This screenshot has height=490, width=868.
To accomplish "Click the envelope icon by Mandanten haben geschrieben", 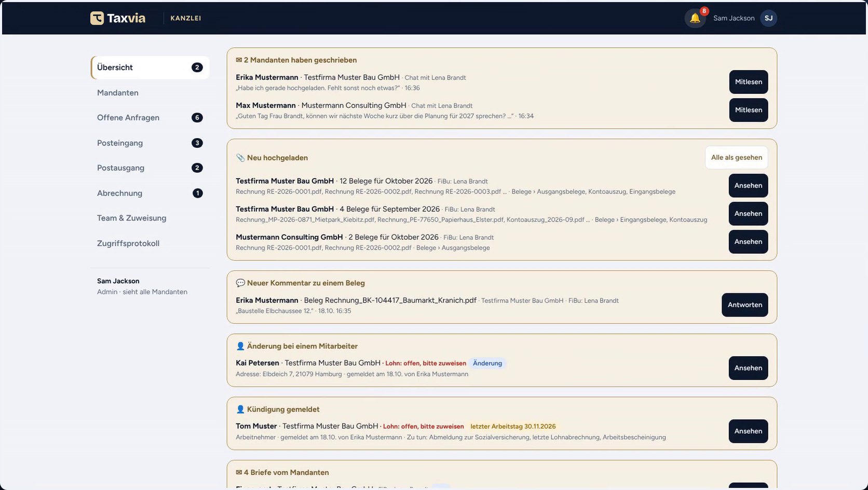I will point(239,60).
